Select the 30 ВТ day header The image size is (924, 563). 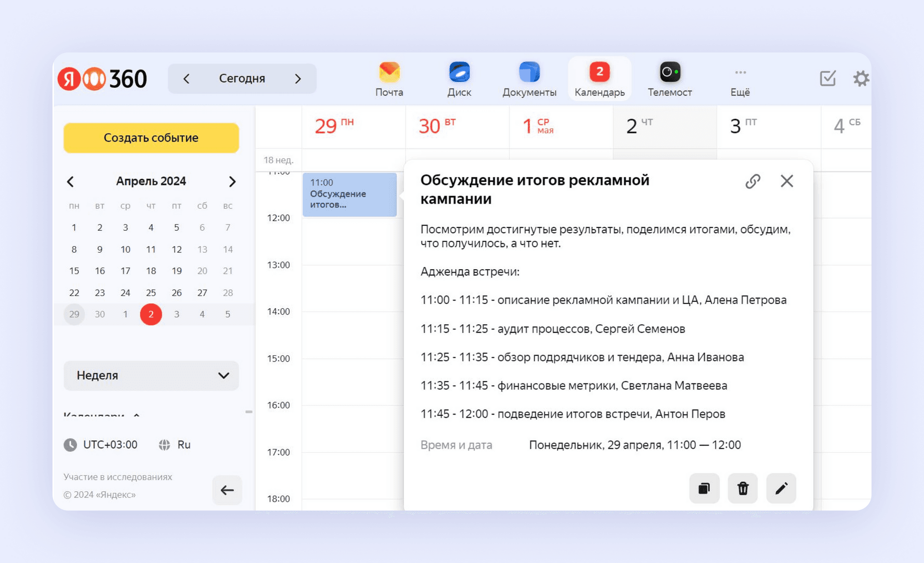(437, 126)
